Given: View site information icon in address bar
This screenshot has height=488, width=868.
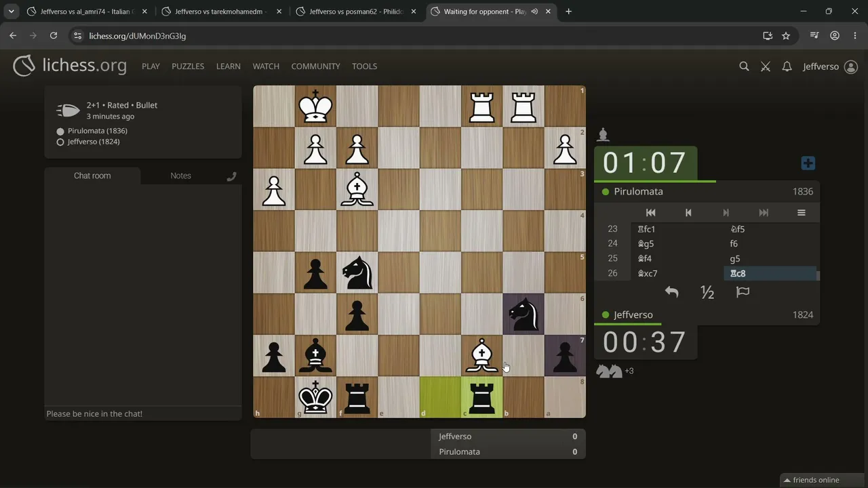Looking at the screenshot, I should pos(77,36).
